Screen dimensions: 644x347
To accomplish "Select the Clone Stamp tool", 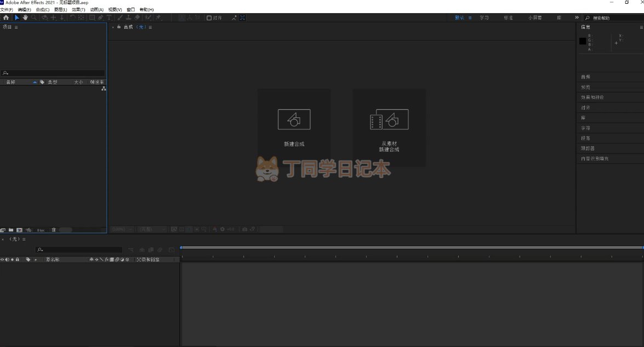I will coord(128,18).
